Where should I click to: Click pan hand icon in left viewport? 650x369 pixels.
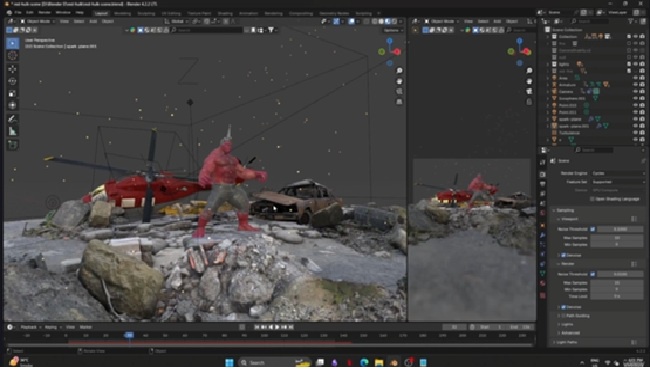pyautogui.click(x=399, y=81)
